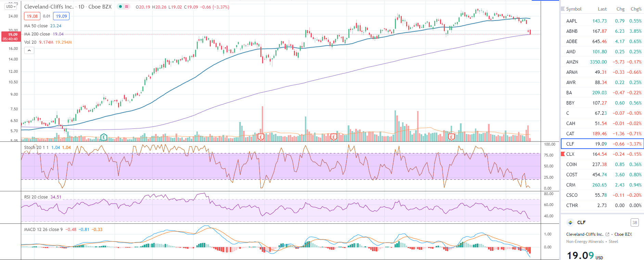Screen dimensions: 644x260
Task: Open the USD currency dropdown
Action: (x=11, y=6)
